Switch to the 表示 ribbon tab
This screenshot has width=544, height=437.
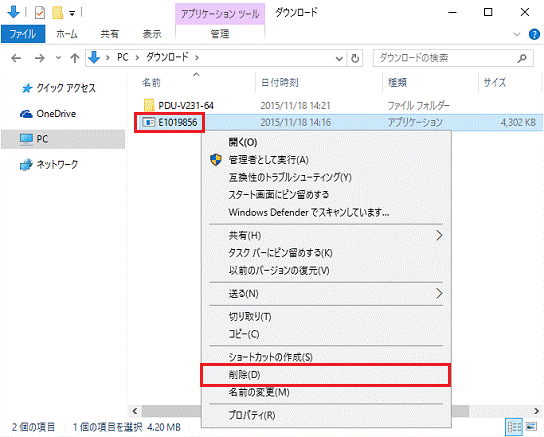[152, 34]
